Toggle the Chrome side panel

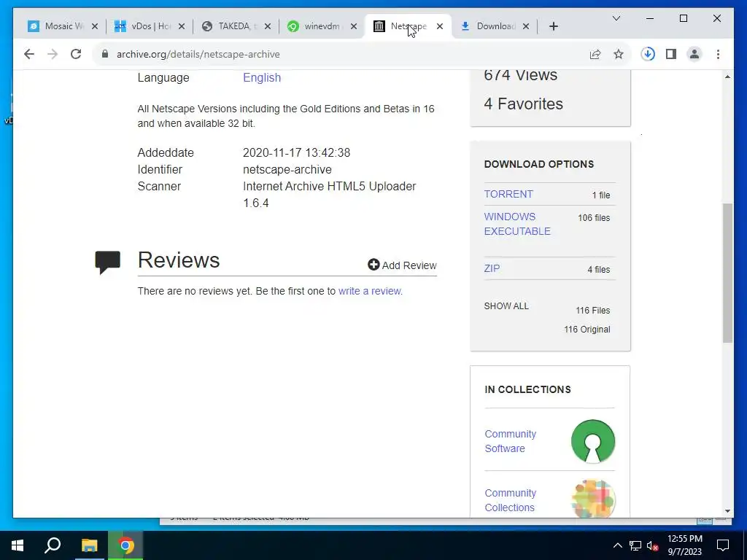click(x=671, y=54)
